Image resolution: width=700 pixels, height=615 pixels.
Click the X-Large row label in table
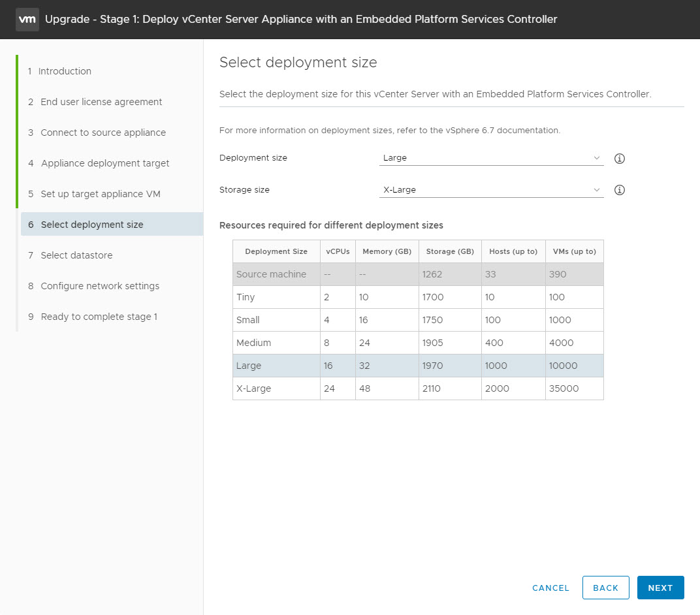click(253, 388)
